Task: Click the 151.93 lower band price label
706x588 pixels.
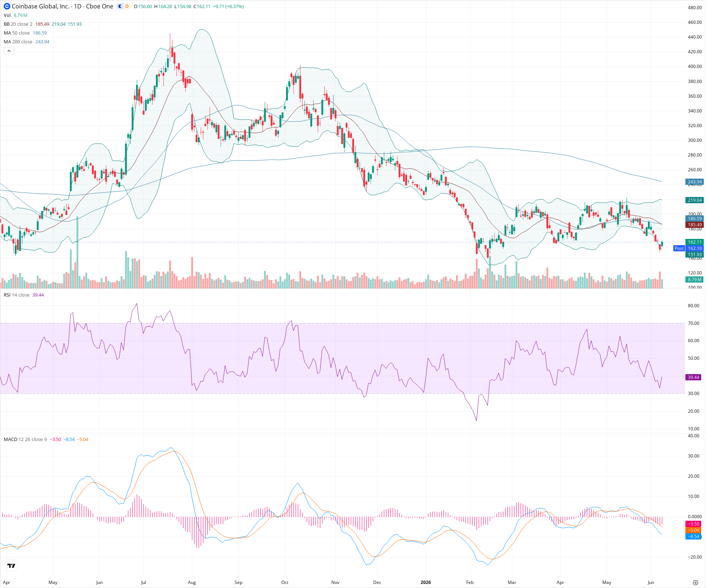Action: coord(695,255)
